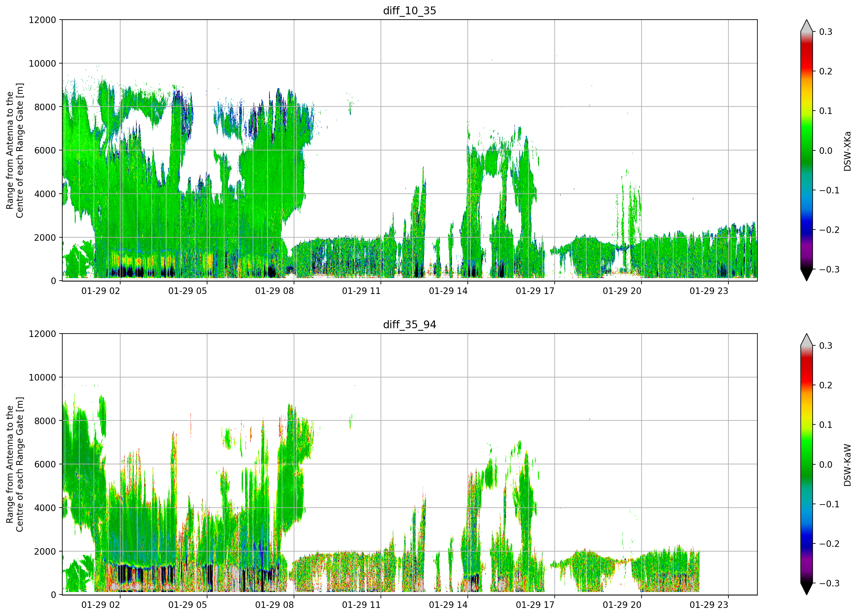Click the 01-29 23 tick label on lower plot

click(709, 605)
